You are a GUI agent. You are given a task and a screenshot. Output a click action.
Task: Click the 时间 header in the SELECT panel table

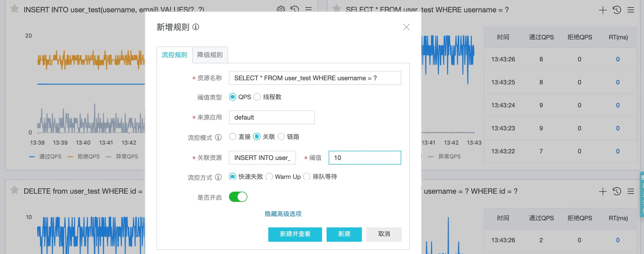(x=503, y=37)
